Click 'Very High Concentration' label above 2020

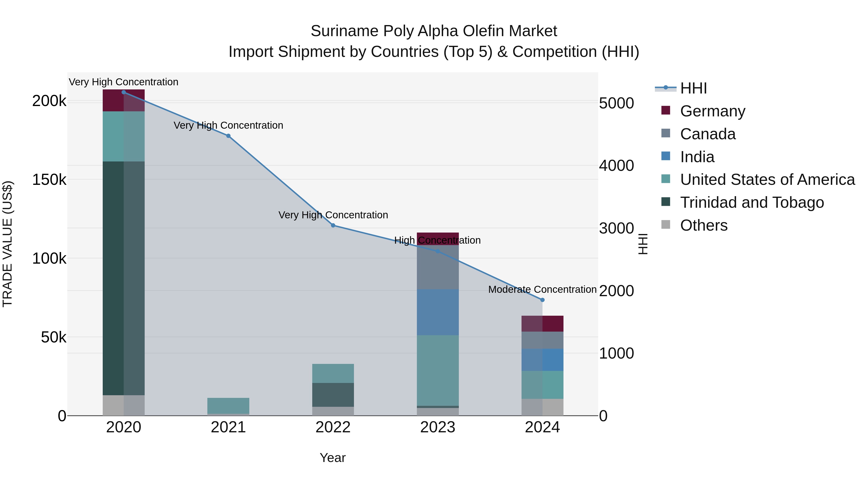click(x=124, y=82)
